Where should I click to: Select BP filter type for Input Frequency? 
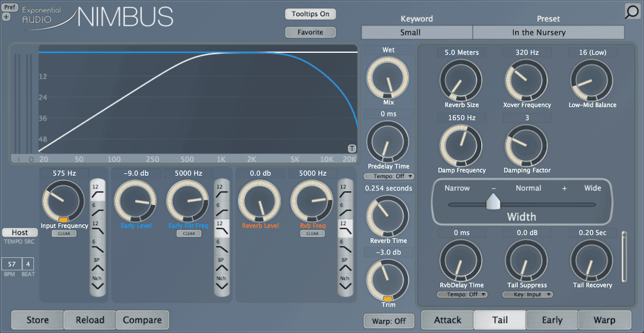[x=97, y=263]
